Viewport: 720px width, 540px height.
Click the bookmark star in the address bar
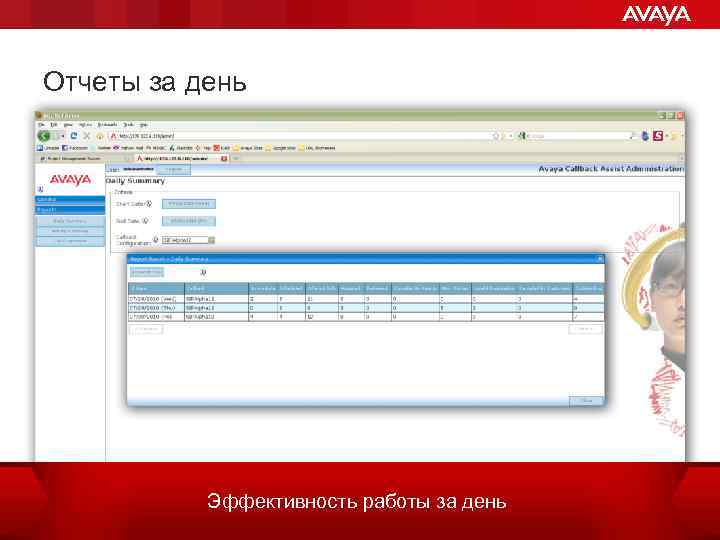[x=495, y=136]
